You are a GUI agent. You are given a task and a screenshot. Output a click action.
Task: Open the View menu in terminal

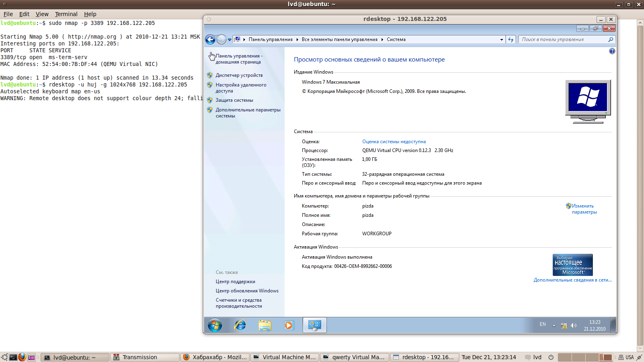pyautogui.click(x=42, y=14)
